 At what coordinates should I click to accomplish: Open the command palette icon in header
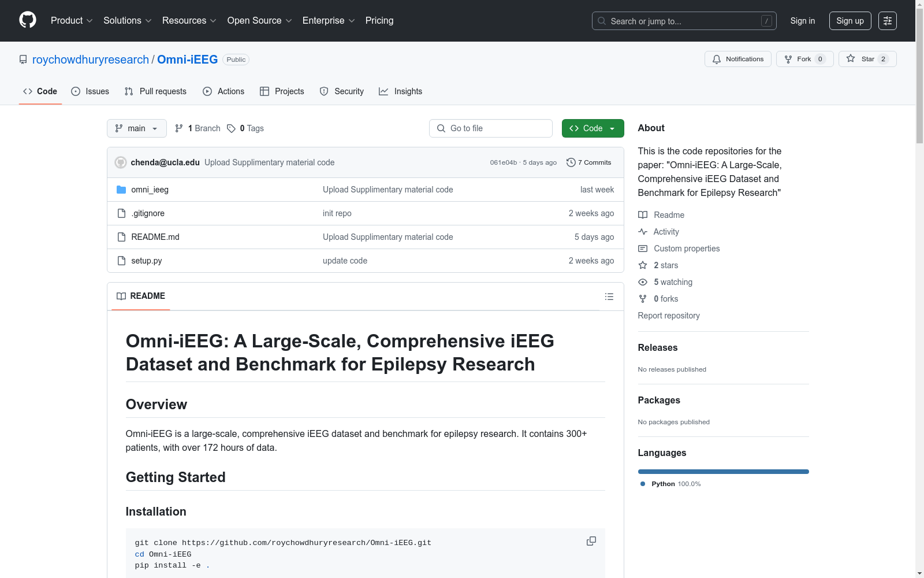(x=887, y=21)
